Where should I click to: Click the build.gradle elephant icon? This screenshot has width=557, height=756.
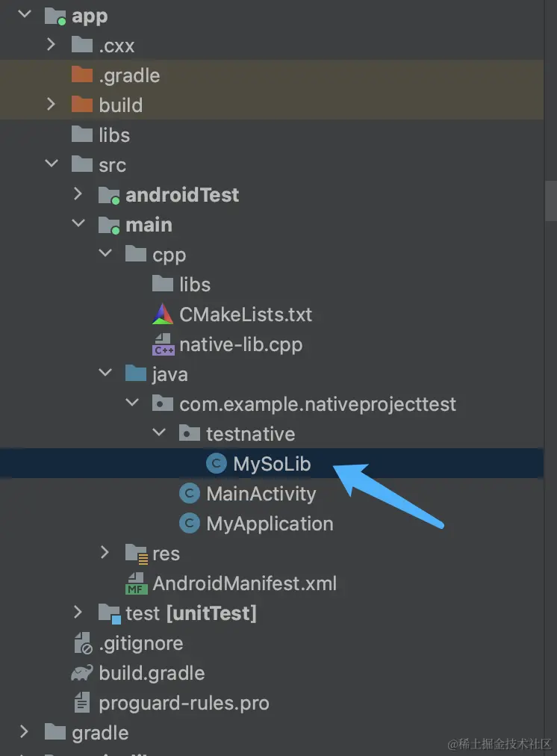coord(82,673)
